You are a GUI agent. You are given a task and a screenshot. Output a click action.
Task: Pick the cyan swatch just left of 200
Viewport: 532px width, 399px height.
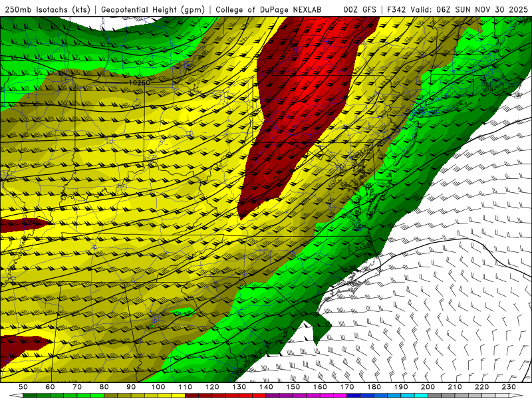click(421, 395)
